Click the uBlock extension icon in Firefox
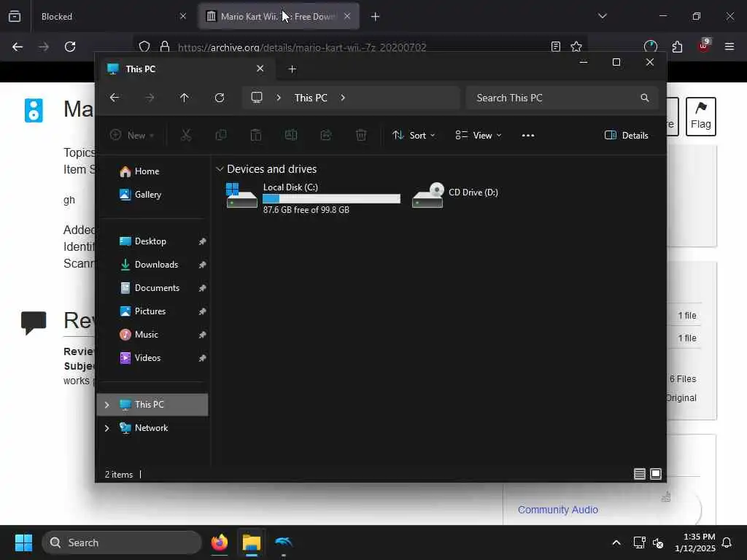Viewport: 747px width, 560px height. tap(704, 46)
